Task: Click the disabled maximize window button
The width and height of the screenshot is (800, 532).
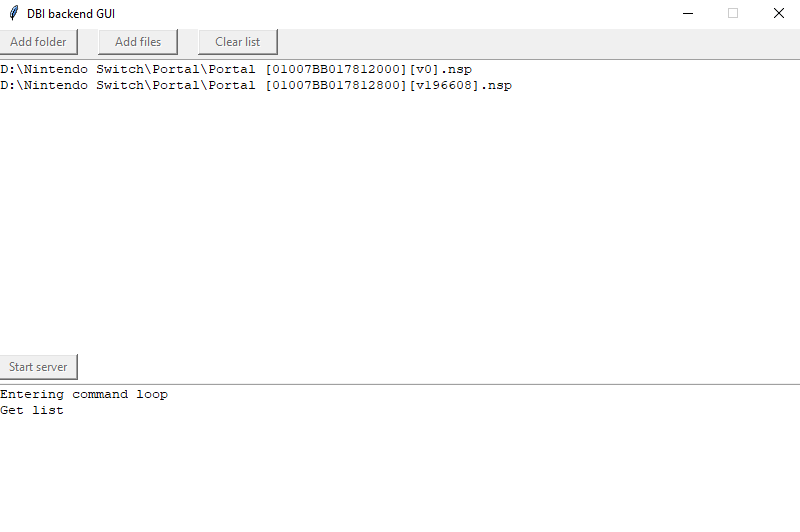Action: [733, 14]
